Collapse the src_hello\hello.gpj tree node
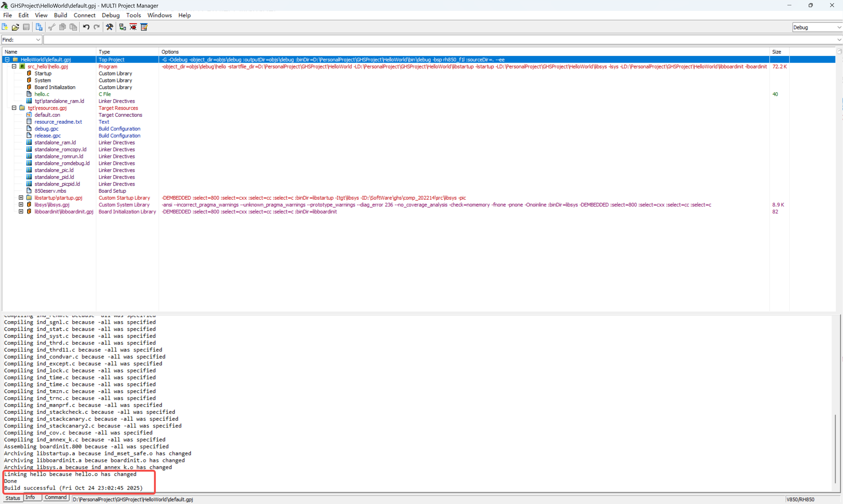The height and width of the screenshot is (504, 843). tap(14, 67)
